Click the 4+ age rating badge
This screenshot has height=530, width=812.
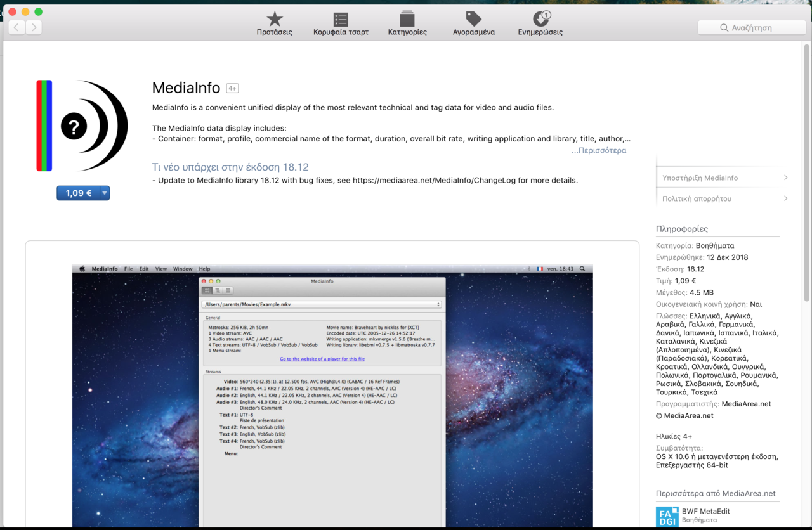coord(232,89)
